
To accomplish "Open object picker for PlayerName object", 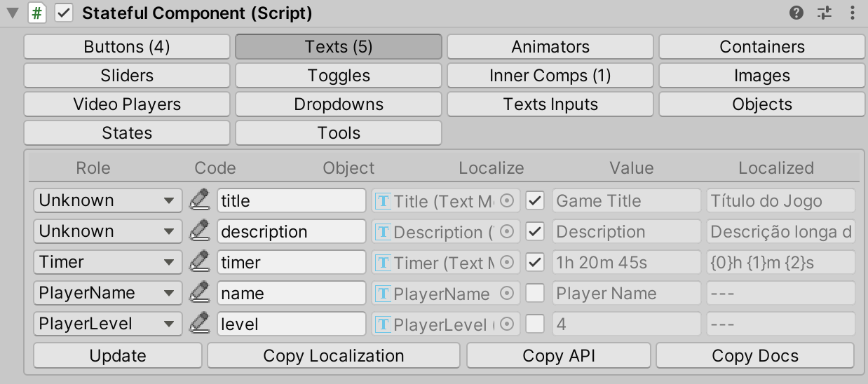I will (x=508, y=294).
